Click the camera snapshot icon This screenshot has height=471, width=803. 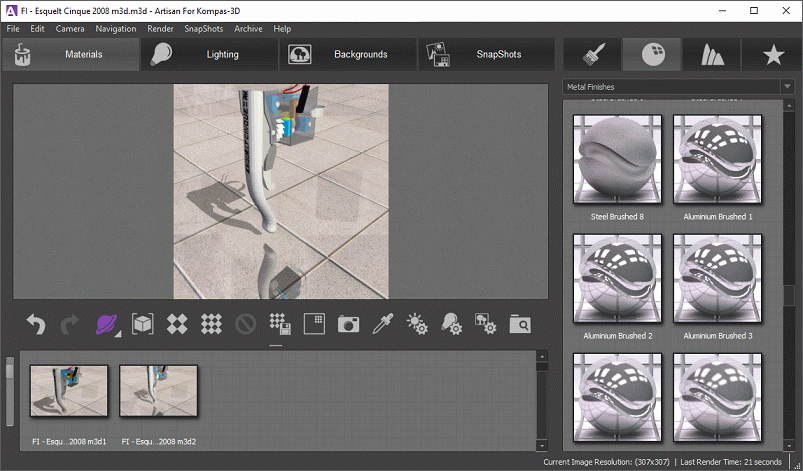coord(348,324)
